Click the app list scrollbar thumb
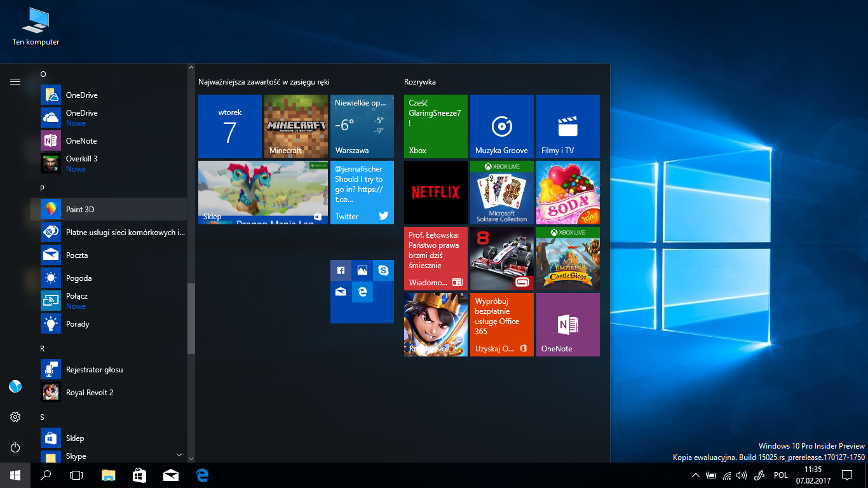 [191, 318]
